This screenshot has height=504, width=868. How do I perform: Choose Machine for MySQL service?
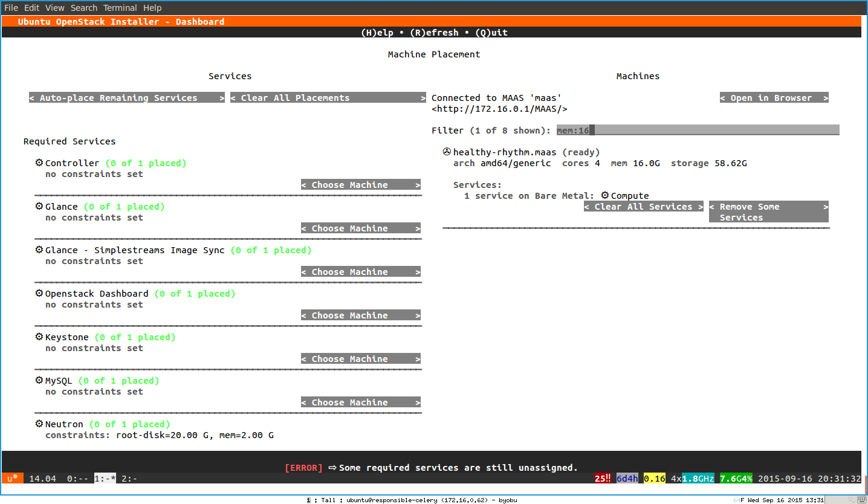tap(361, 402)
